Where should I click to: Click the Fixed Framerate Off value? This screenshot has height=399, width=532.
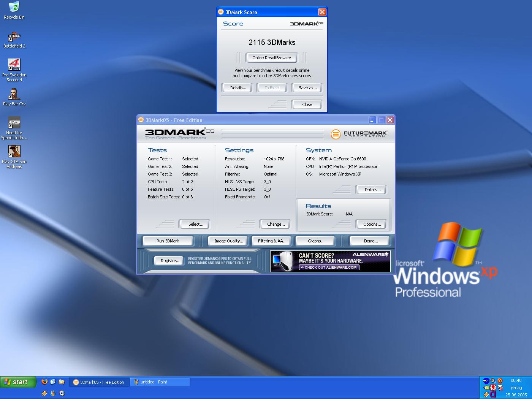(x=267, y=197)
